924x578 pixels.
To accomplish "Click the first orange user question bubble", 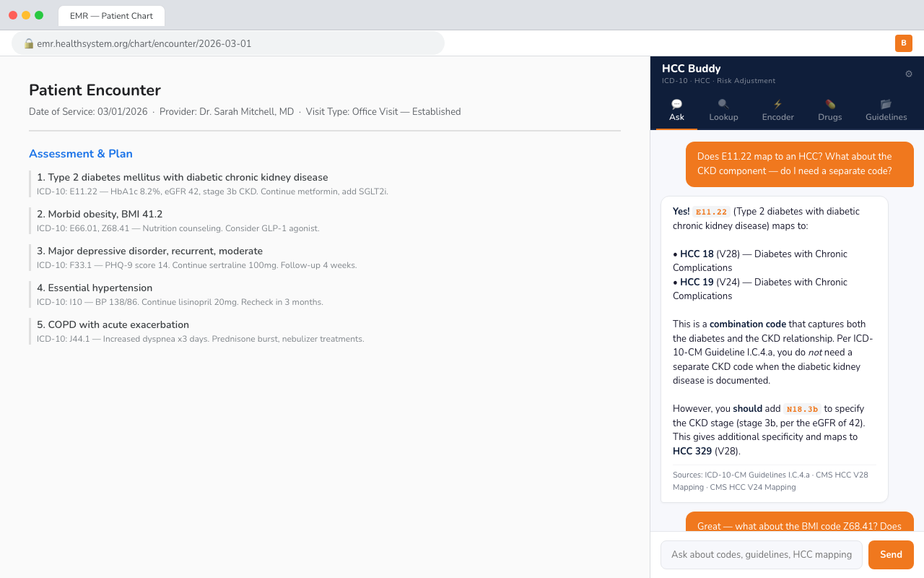I will pyautogui.click(x=800, y=164).
